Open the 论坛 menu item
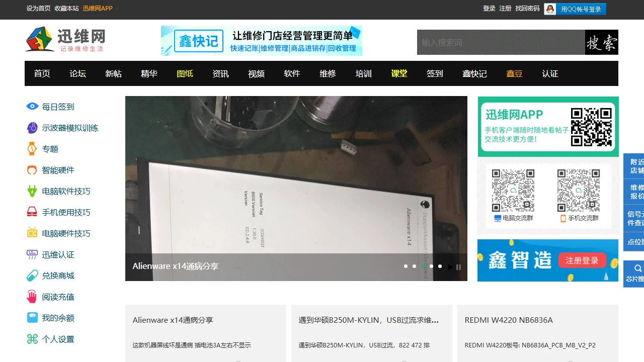The image size is (644, 362). pyautogui.click(x=77, y=73)
